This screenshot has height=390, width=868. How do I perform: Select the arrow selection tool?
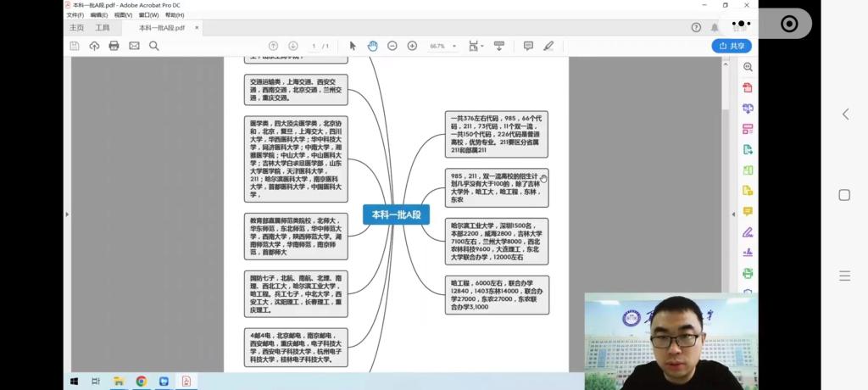click(x=353, y=46)
